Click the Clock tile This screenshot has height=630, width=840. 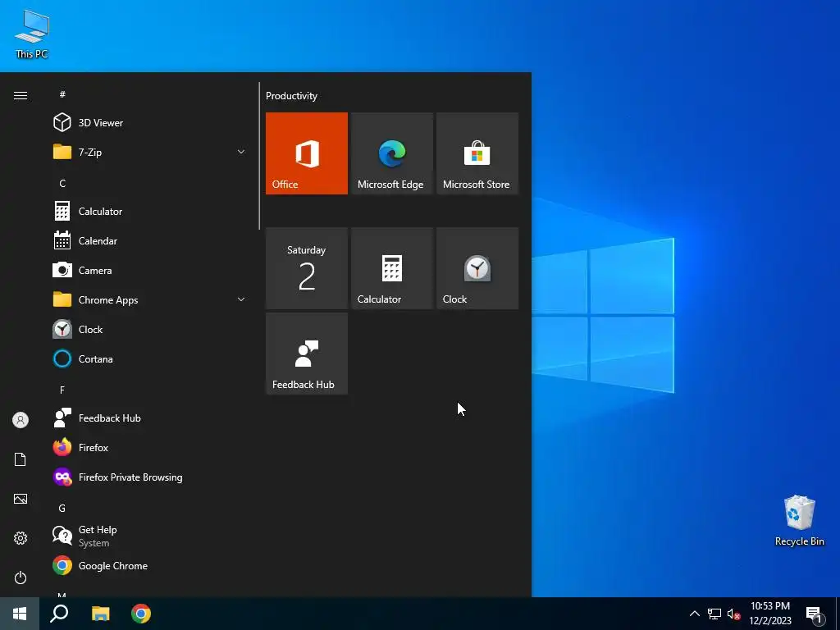477,268
